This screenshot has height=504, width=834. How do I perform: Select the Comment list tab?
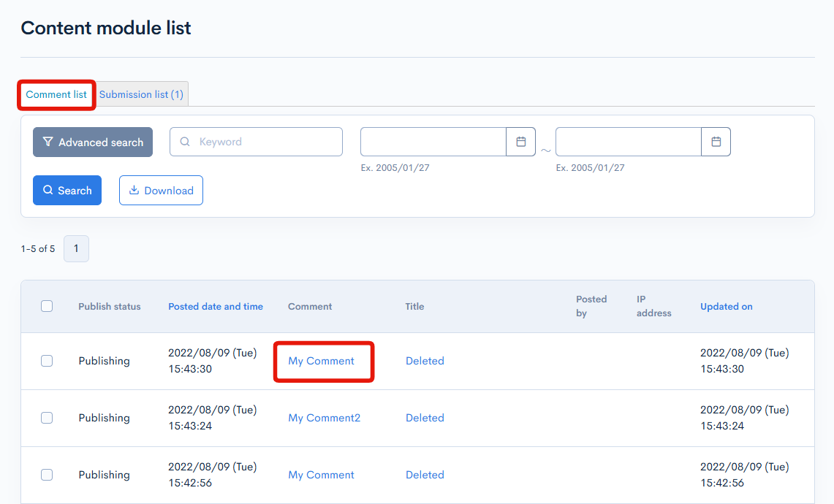point(56,94)
